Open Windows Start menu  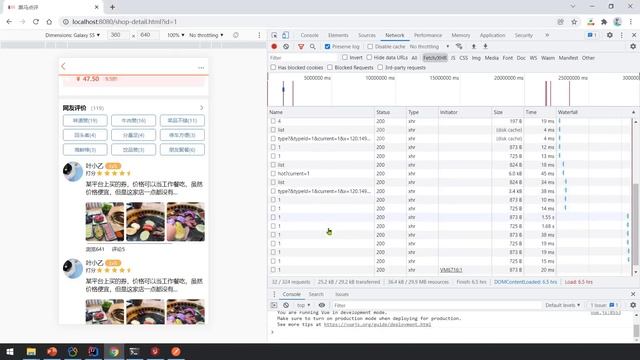click(10, 351)
